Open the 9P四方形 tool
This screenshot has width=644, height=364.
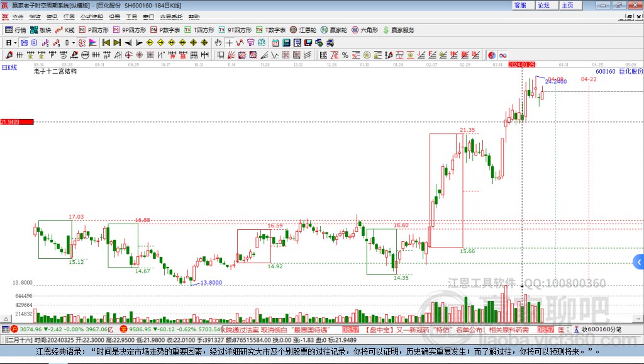pos(130,30)
